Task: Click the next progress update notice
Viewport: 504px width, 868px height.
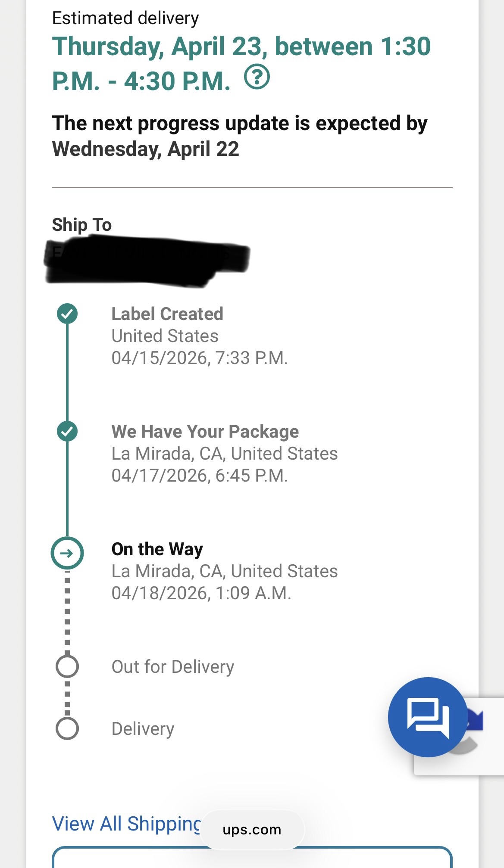Action: pos(240,136)
